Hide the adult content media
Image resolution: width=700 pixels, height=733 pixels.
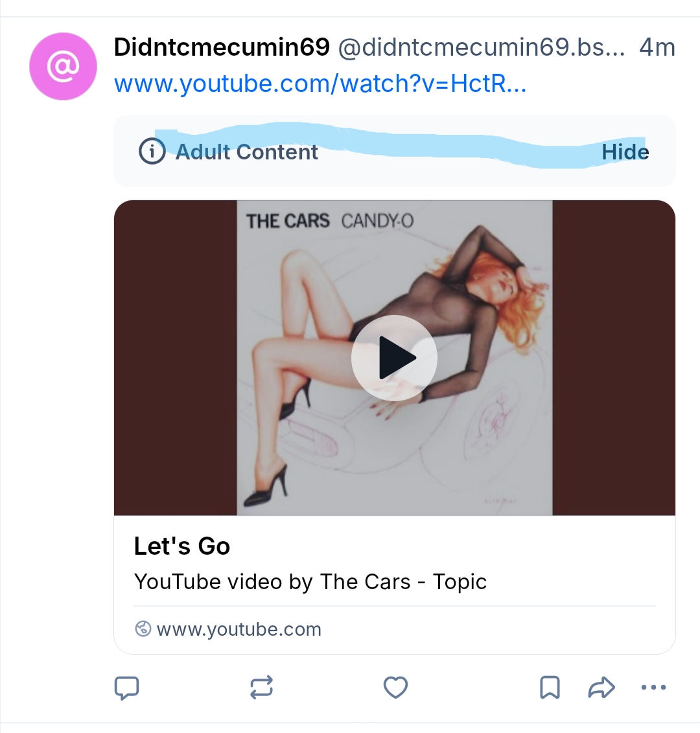point(625,152)
